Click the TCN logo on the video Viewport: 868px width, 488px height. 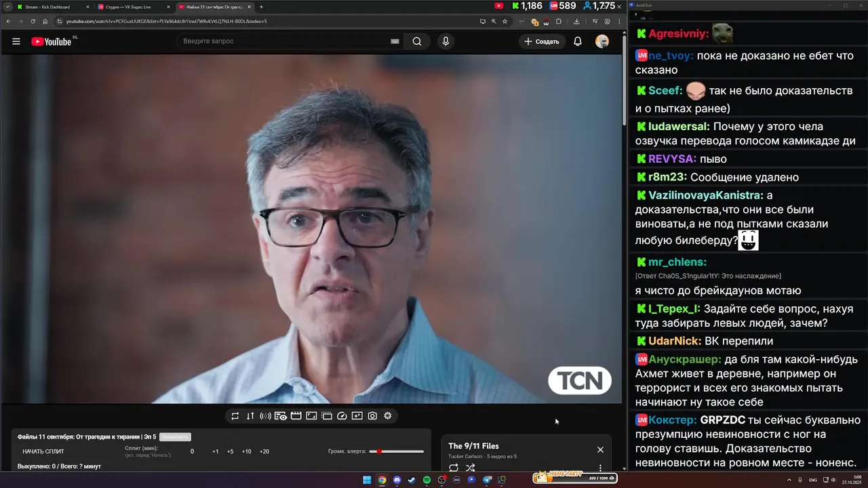pyautogui.click(x=580, y=381)
